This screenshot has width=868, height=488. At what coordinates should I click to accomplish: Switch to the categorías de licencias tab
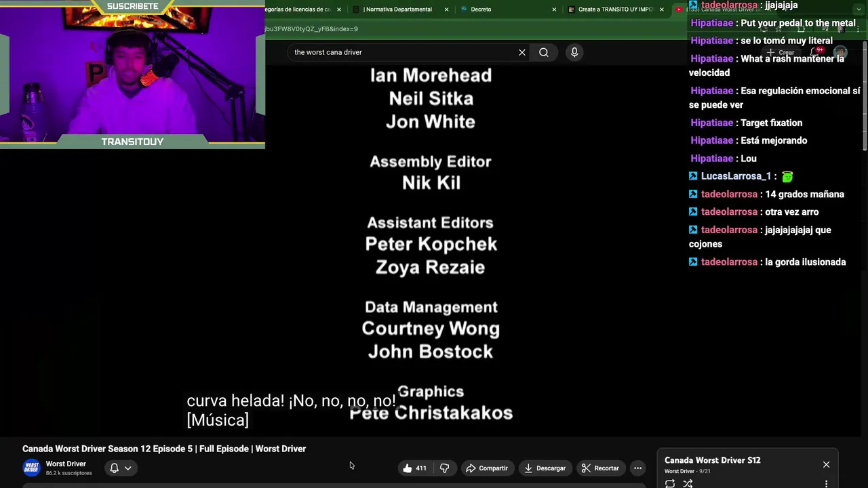(x=298, y=9)
